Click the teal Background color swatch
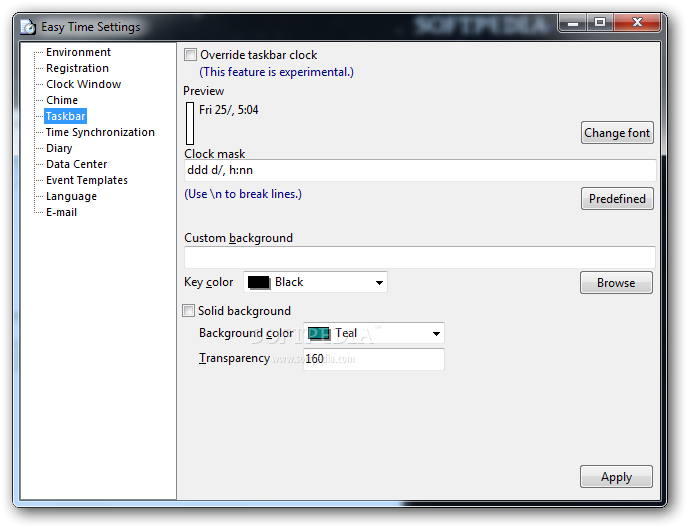The height and width of the screenshot is (528, 688). click(319, 334)
